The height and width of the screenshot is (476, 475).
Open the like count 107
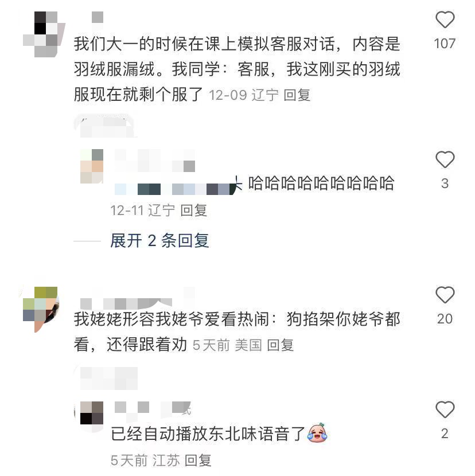click(445, 44)
